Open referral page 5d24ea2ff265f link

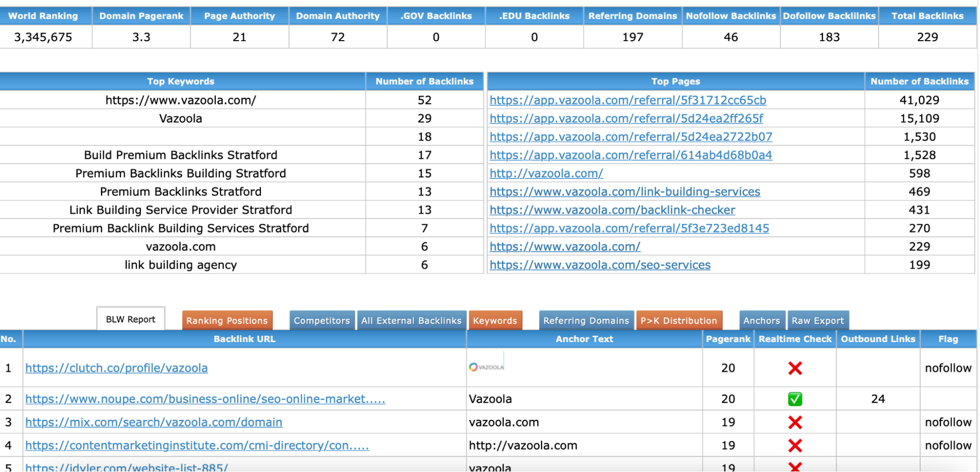point(627,118)
